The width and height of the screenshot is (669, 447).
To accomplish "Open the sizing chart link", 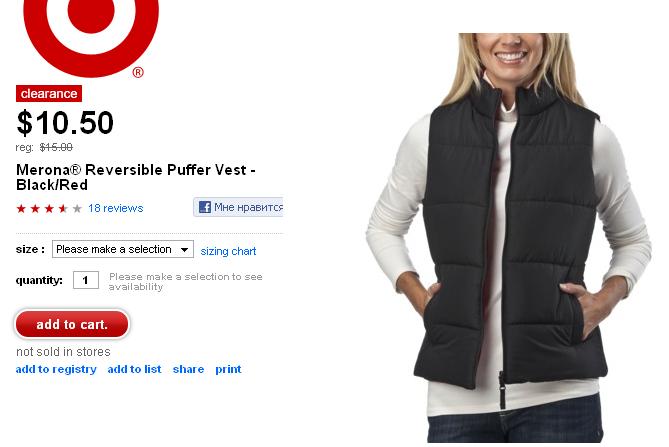I will point(228,251).
